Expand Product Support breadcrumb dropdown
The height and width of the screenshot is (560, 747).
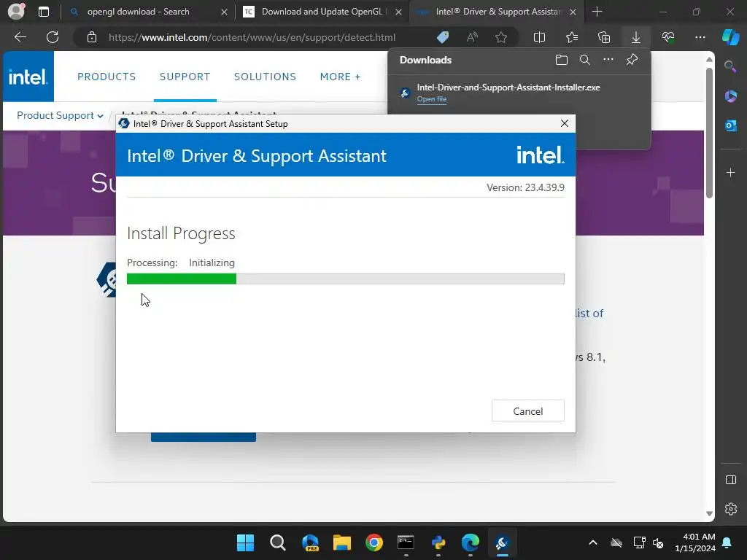tap(60, 116)
